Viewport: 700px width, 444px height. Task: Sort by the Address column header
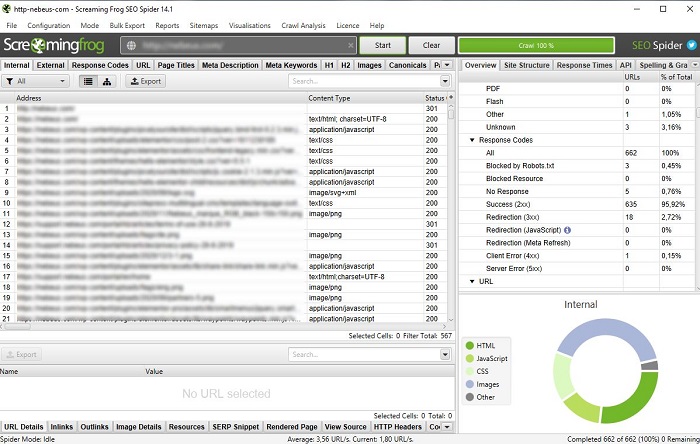tap(161, 98)
